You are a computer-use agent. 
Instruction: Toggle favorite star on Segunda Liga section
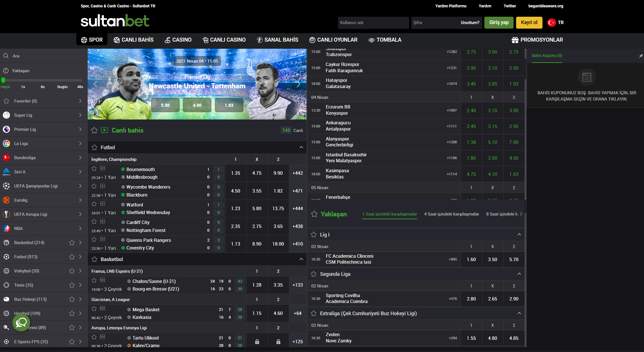point(314,274)
